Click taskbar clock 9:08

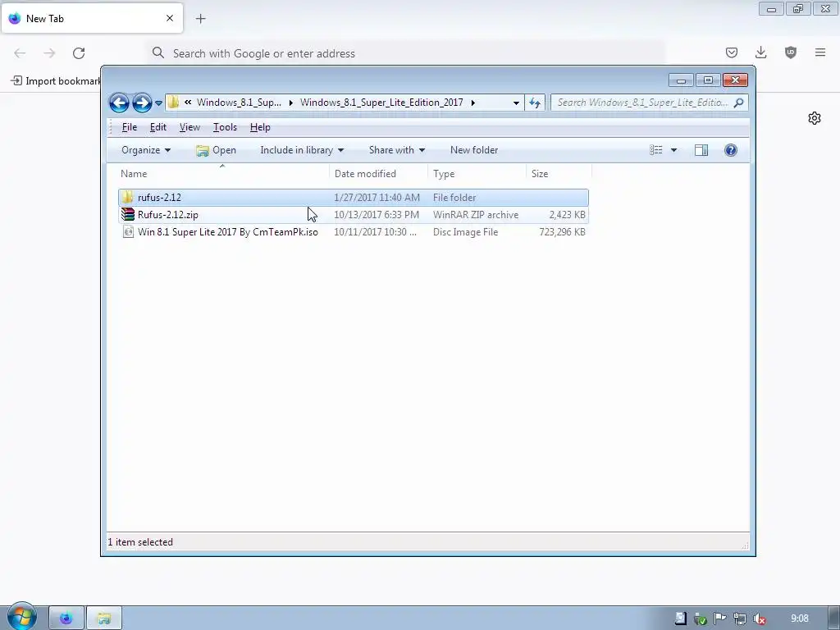pos(800,619)
